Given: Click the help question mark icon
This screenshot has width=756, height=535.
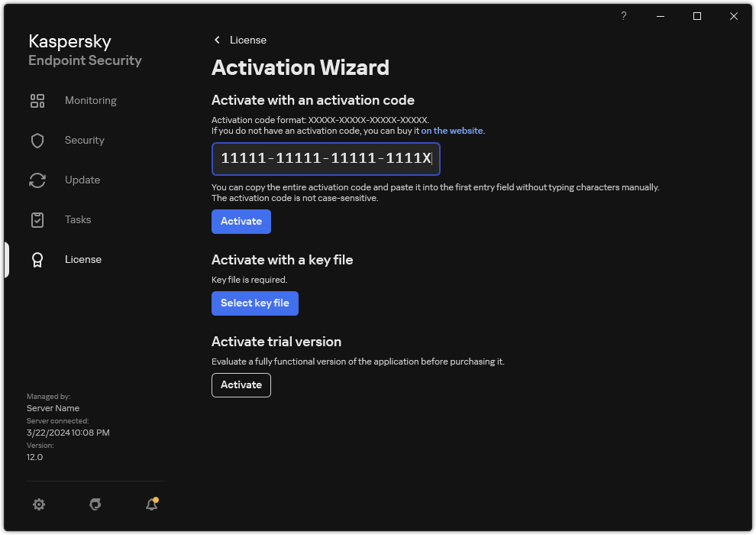Looking at the screenshot, I should 623,15.
